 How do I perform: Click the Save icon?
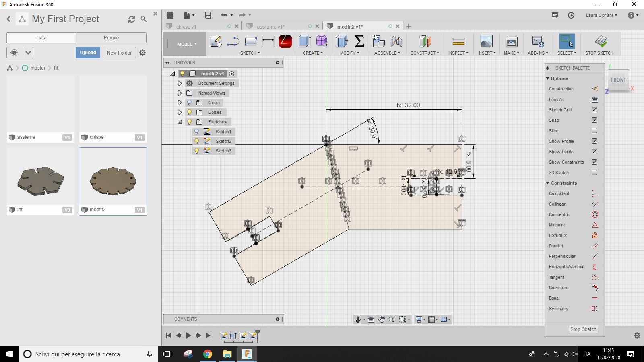pos(208,15)
